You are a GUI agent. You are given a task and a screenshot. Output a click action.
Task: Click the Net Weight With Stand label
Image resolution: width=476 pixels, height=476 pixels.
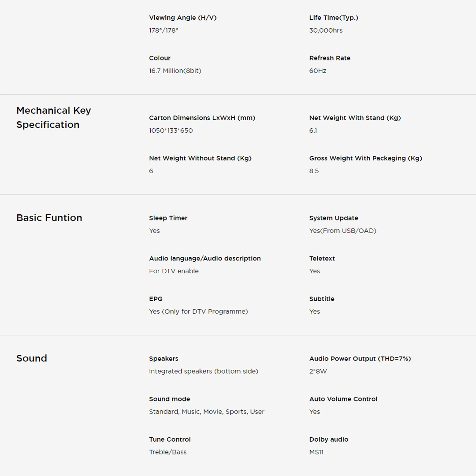point(355,118)
